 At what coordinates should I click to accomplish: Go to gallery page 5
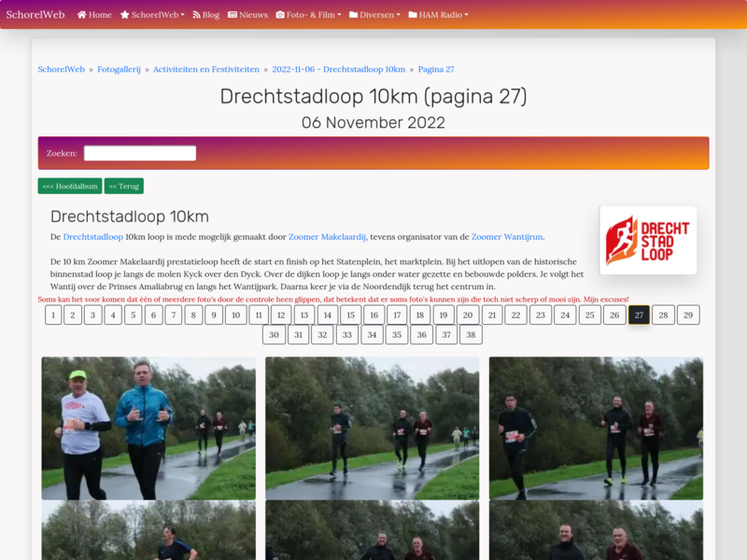(134, 315)
